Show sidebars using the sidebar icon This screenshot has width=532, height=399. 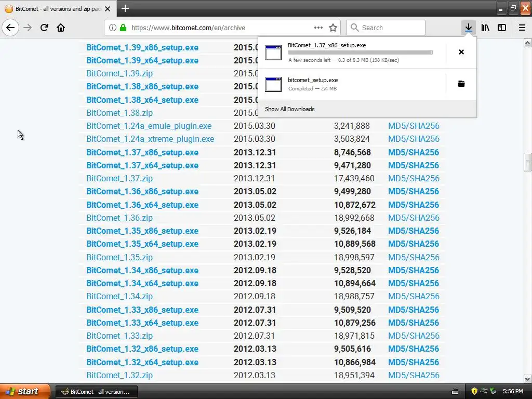[x=502, y=28]
